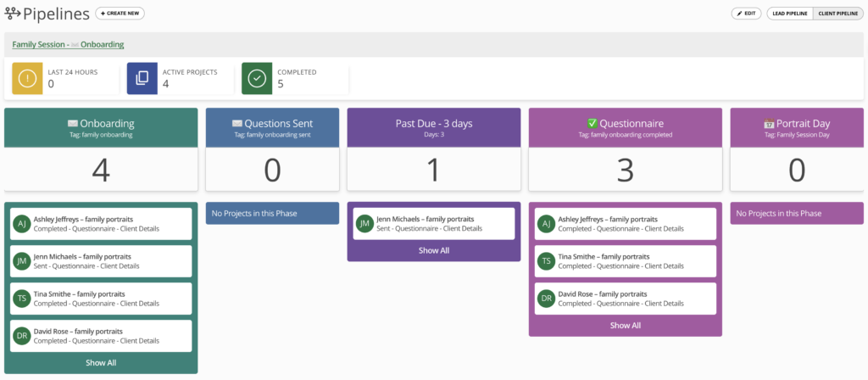Expand Show All in the Past Due column

[434, 250]
